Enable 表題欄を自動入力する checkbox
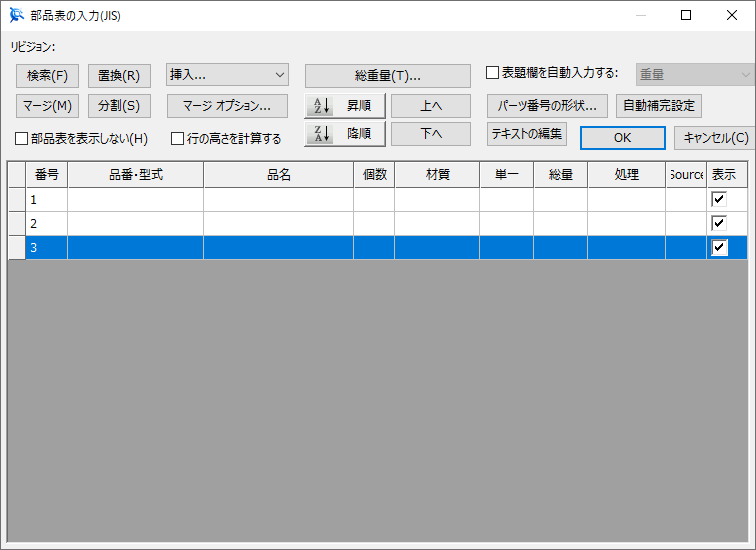The width and height of the screenshot is (756, 550). point(492,73)
